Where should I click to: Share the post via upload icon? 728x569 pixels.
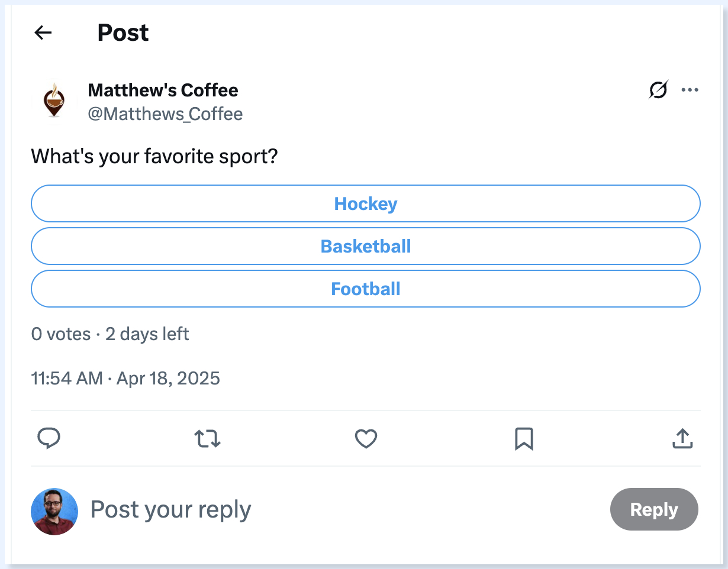[x=682, y=438]
